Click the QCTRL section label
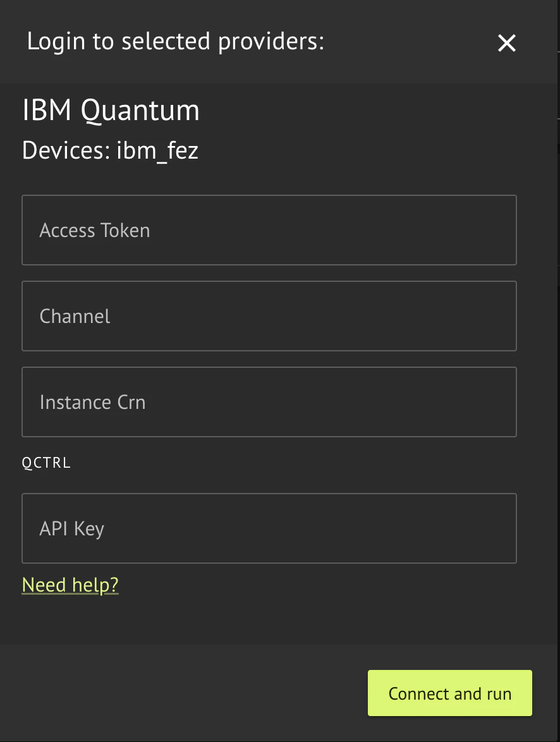This screenshot has width=560, height=742. click(x=46, y=462)
